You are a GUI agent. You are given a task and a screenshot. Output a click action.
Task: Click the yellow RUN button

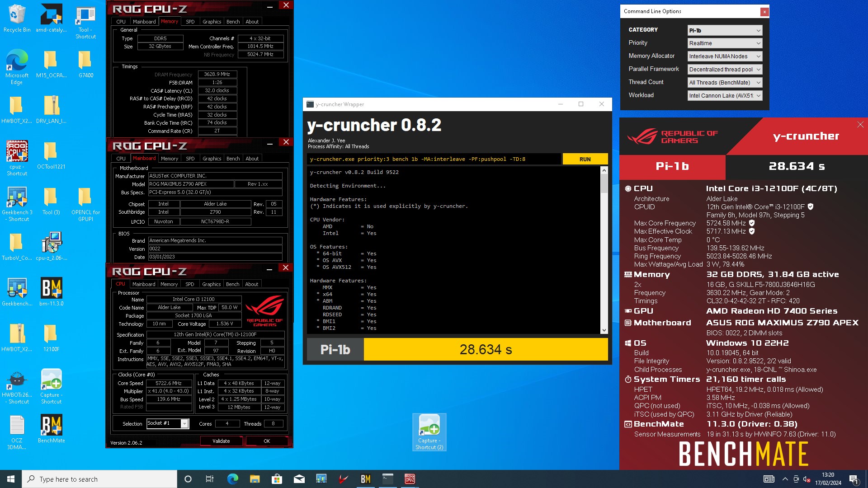coord(585,159)
